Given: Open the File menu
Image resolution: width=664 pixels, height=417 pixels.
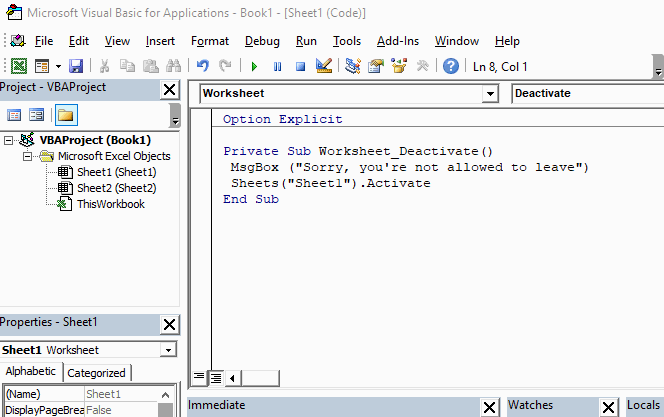Looking at the screenshot, I should click(x=44, y=41).
